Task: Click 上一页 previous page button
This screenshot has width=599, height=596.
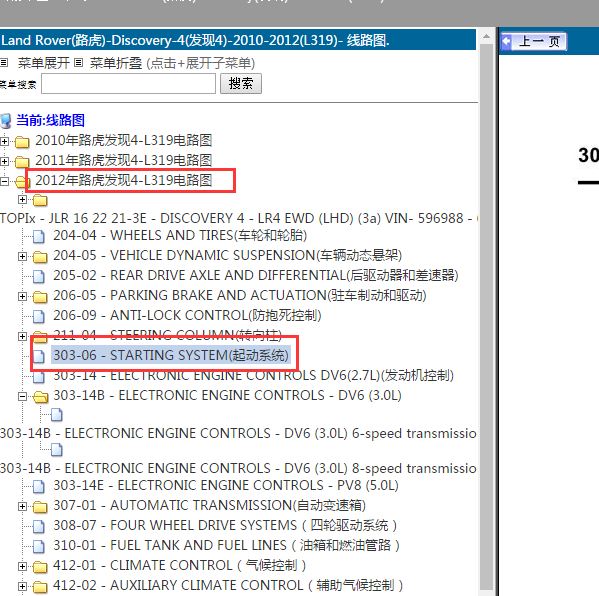Action: (x=534, y=41)
